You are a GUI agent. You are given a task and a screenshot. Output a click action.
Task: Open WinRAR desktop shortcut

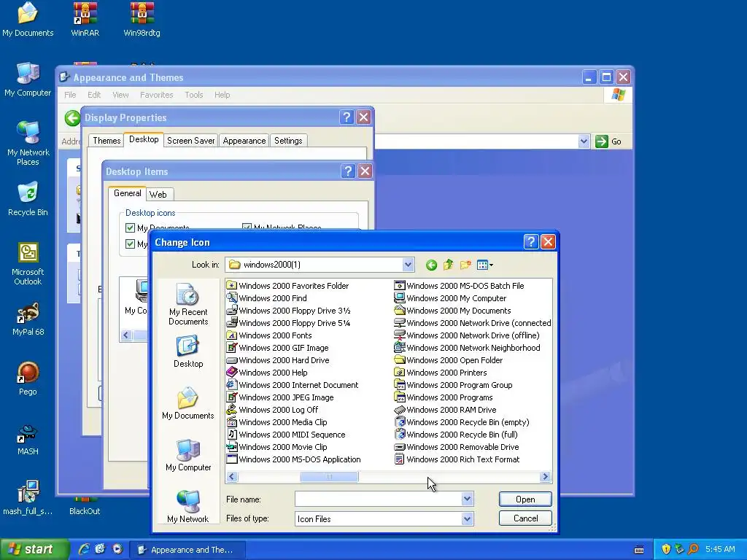[x=85, y=20]
